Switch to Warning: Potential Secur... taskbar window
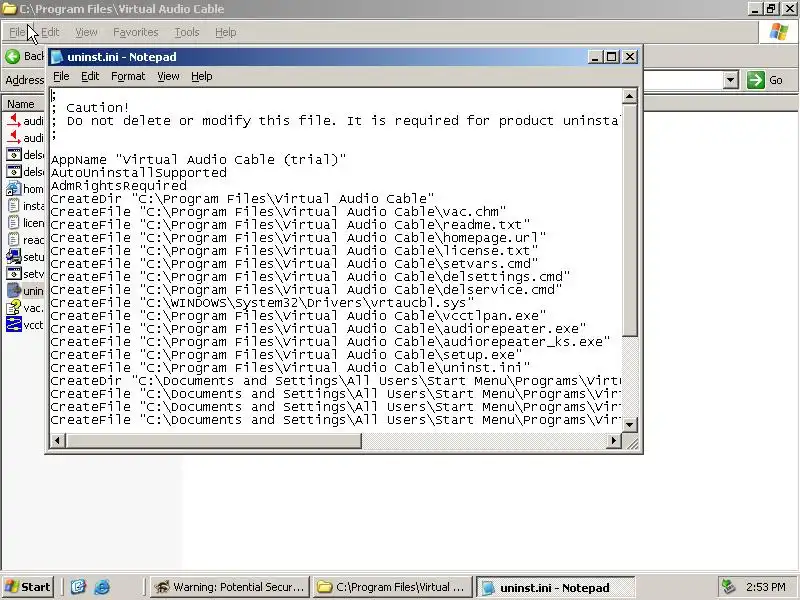Screen dimensions: 800x600 tap(231, 587)
